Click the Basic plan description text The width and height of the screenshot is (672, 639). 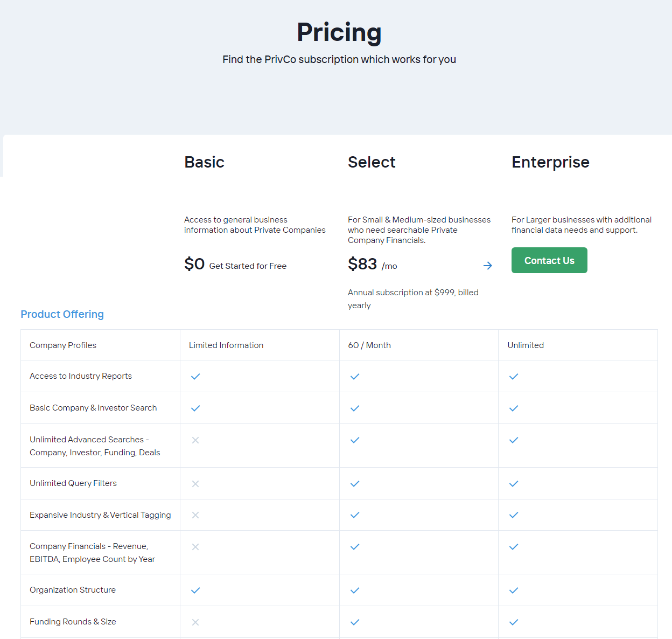coord(255,225)
